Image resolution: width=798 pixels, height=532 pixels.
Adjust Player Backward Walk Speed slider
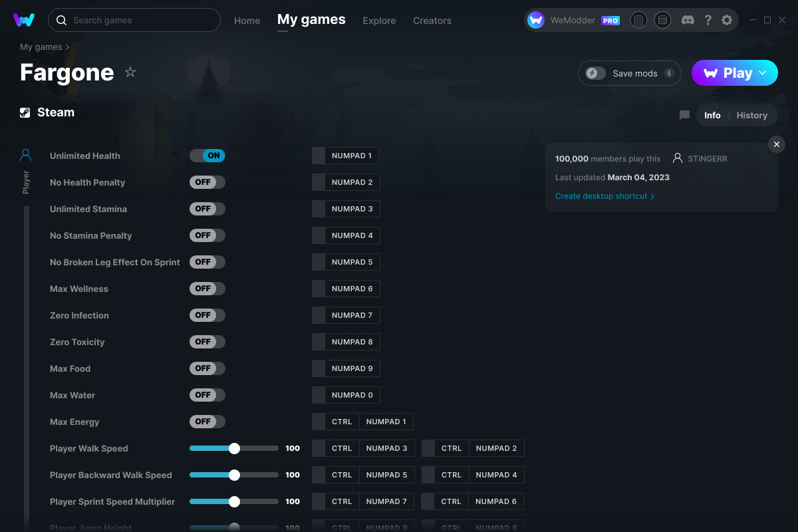234,475
